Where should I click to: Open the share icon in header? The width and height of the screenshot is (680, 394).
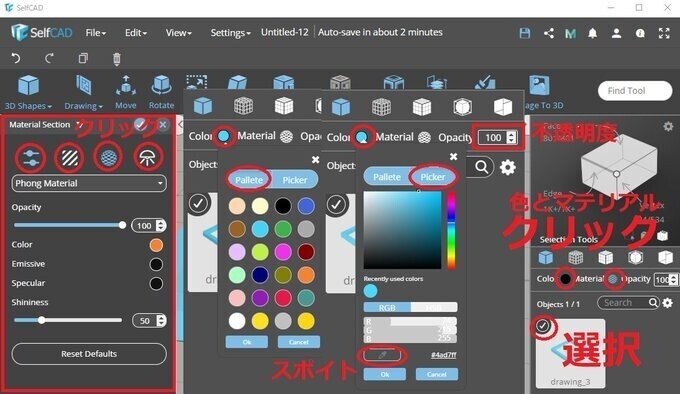(549, 33)
